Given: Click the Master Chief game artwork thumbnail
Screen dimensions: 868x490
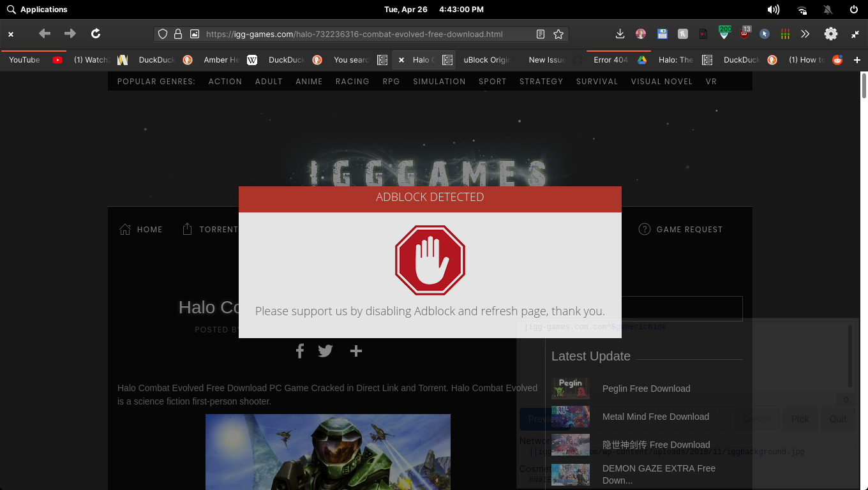Looking at the screenshot, I should [328, 452].
